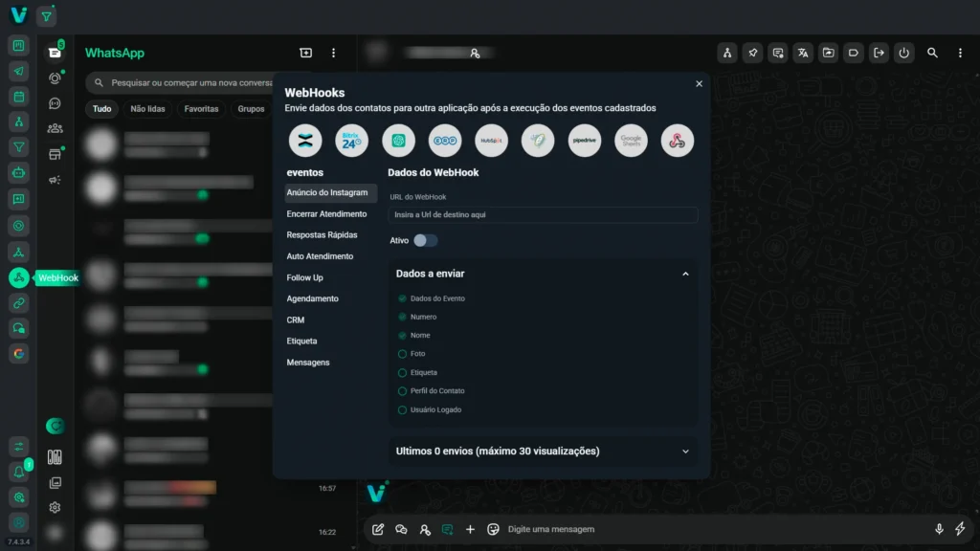Select the Follow Up event
This screenshot has width=980, height=551.
point(305,277)
